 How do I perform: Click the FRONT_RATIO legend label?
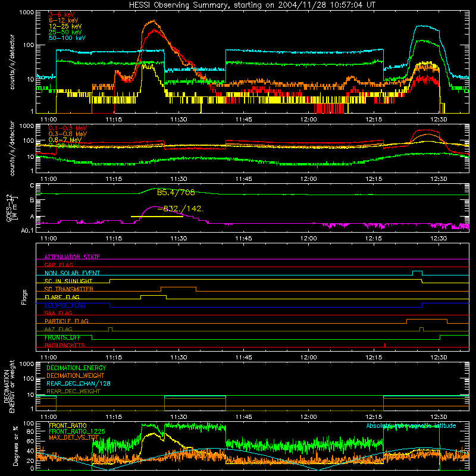click(x=68, y=425)
